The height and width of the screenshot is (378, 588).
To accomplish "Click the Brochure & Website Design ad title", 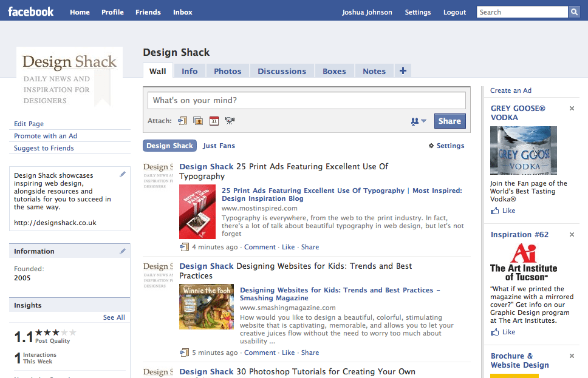I will 520,360.
